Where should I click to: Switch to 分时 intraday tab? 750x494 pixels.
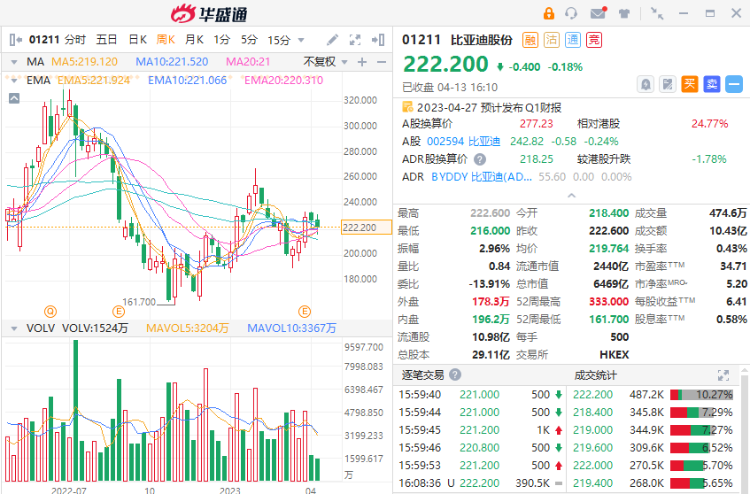pos(75,40)
